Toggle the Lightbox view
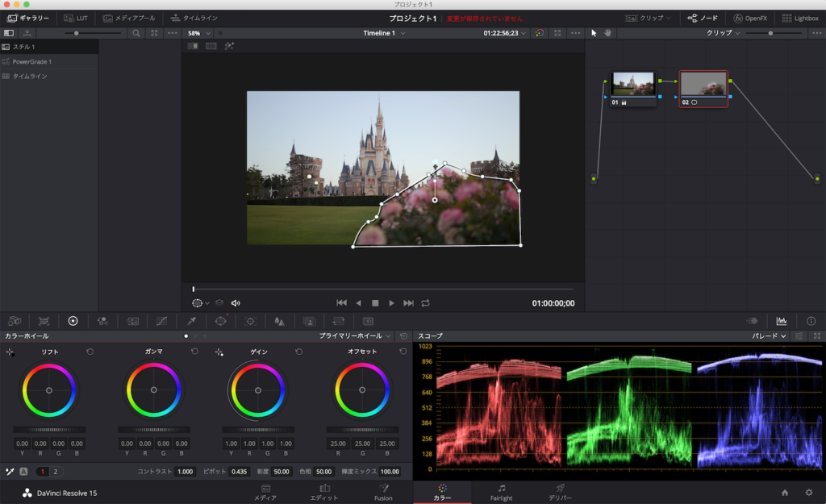This screenshot has height=504, width=826. pyautogui.click(x=799, y=18)
